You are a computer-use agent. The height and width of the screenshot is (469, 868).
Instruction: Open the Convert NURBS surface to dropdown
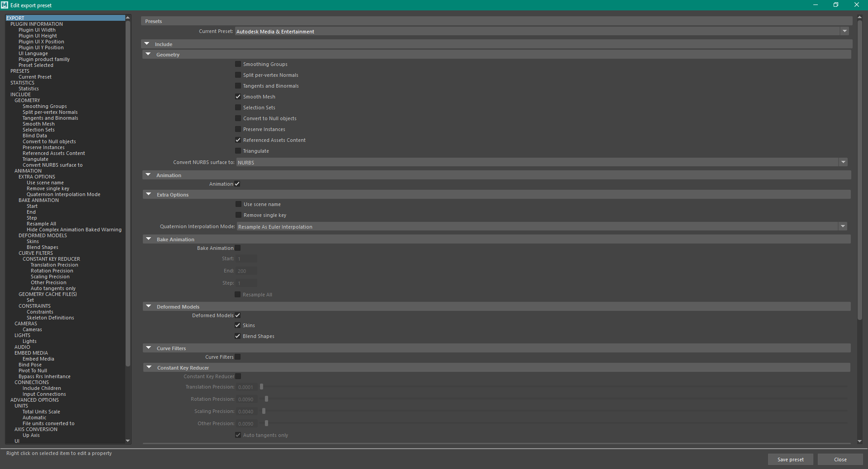click(x=843, y=162)
